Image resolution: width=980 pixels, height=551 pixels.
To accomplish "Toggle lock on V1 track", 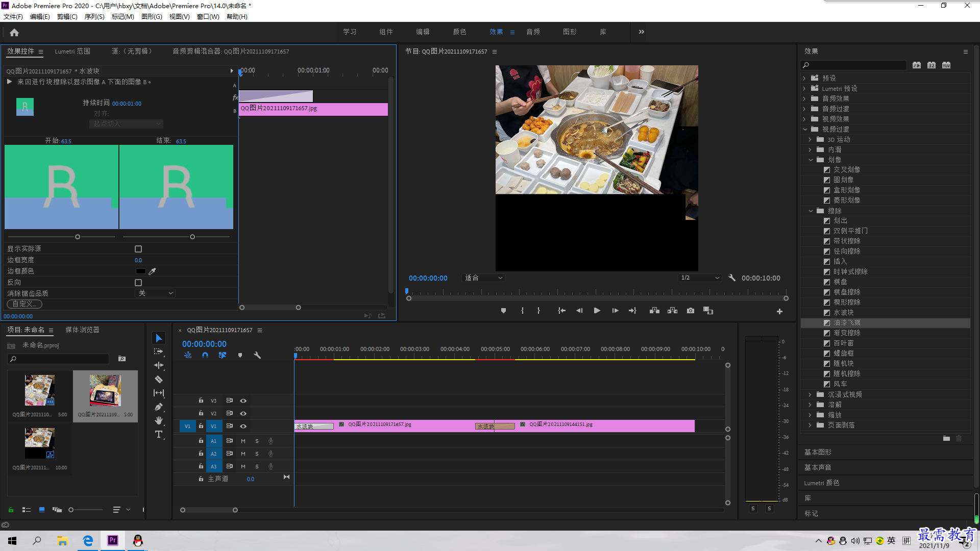I will 201,425.
